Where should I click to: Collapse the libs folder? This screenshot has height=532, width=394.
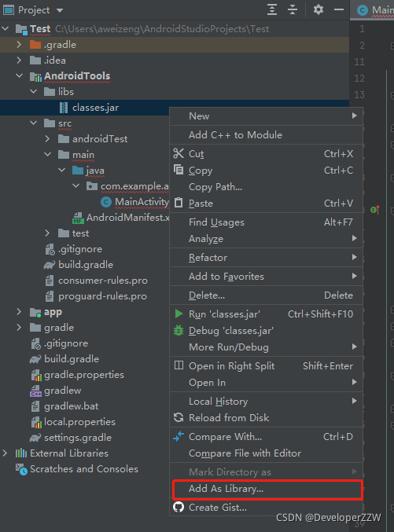pyautogui.click(x=34, y=92)
